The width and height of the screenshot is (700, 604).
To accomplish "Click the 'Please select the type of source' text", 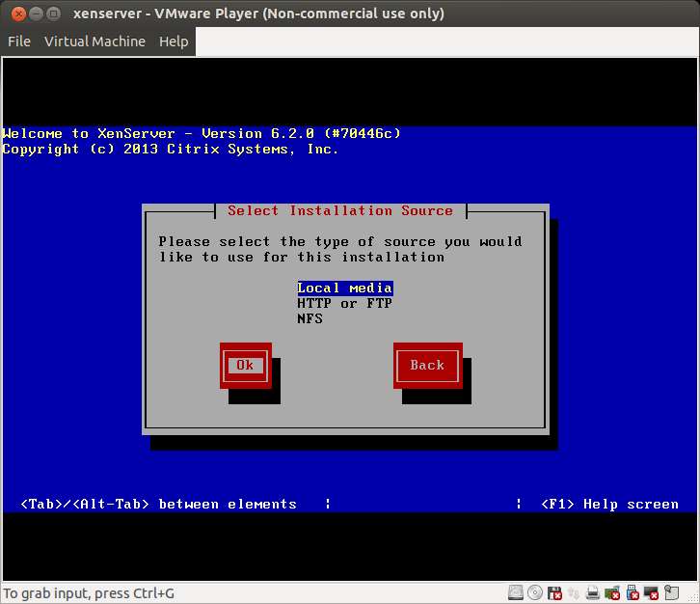I will (339, 249).
